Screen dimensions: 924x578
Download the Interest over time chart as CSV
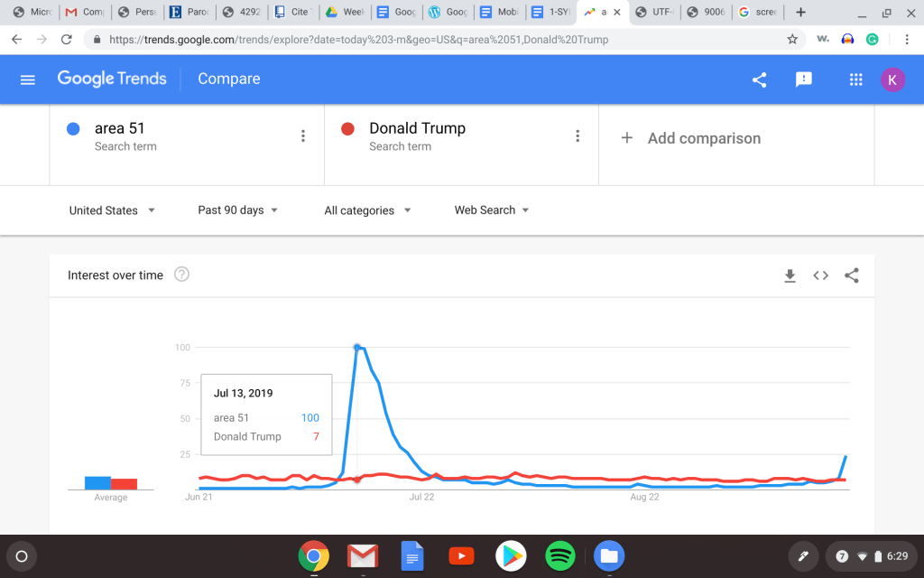(x=790, y=276)
